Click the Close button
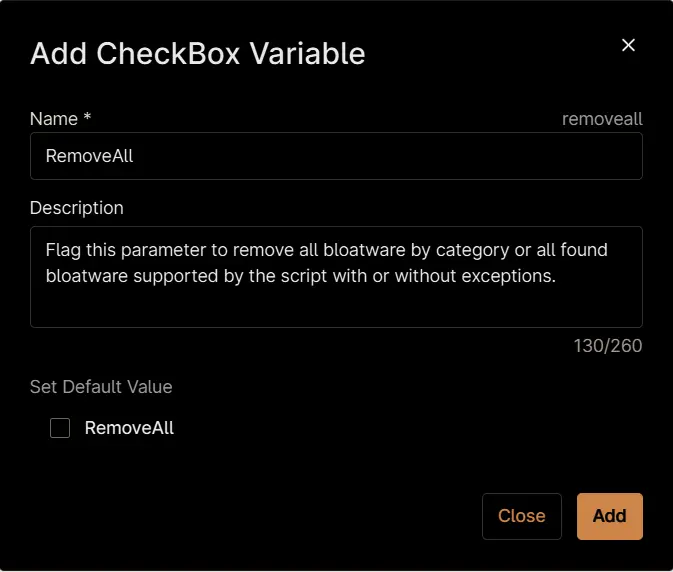This screenshot has width=673, height=572. pos(521,516)
